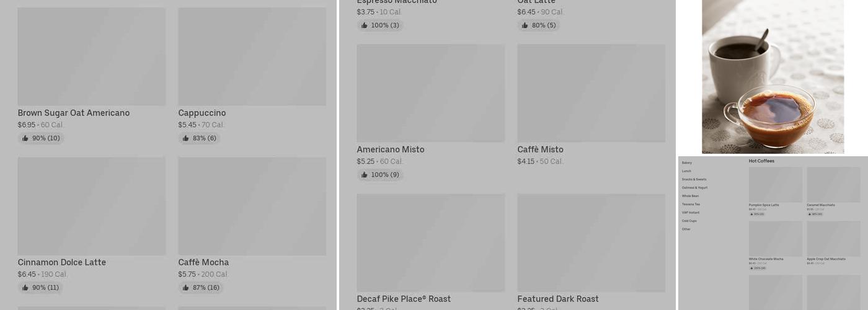Open the Cold Cups category

[x=689, y=221]
